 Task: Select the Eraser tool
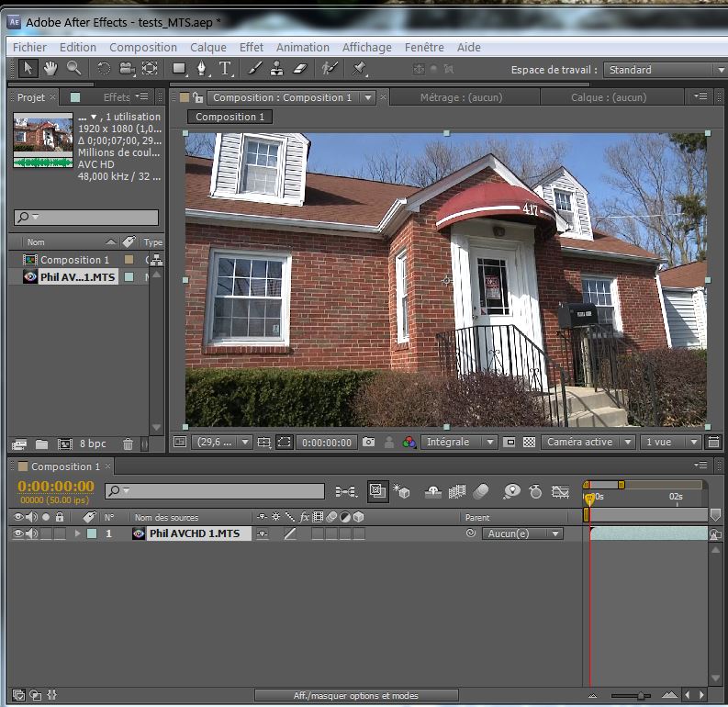click(x=300, y=68)
